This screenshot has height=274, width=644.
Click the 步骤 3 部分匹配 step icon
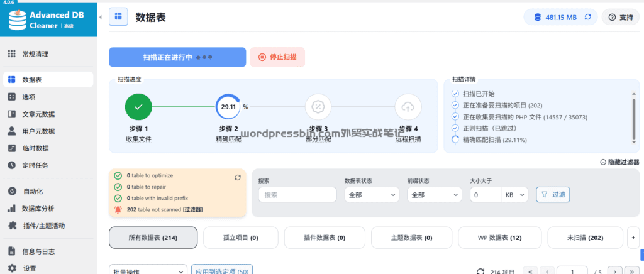point(318,107)
